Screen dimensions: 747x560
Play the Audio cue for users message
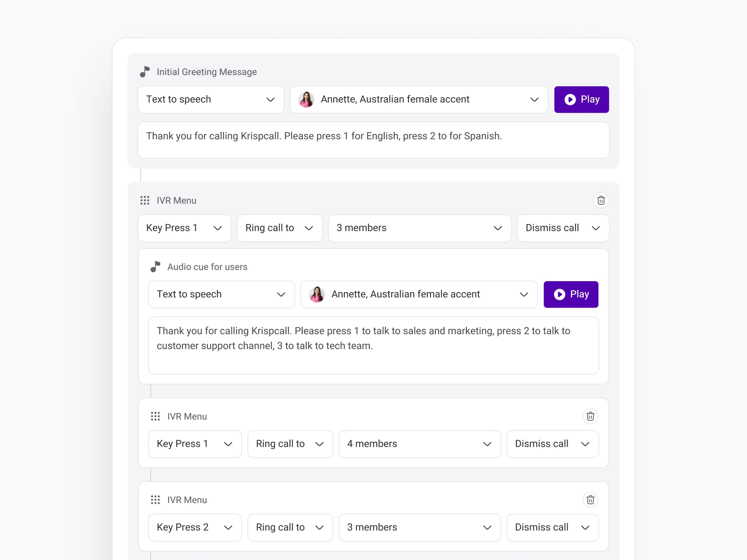click(571, 294)
